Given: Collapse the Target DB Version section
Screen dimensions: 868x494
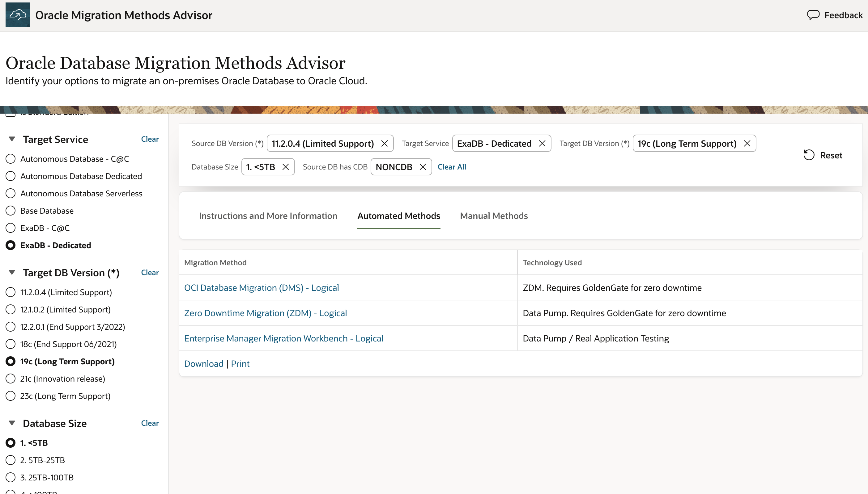Looking at the screenshot, I should point(11,272).
